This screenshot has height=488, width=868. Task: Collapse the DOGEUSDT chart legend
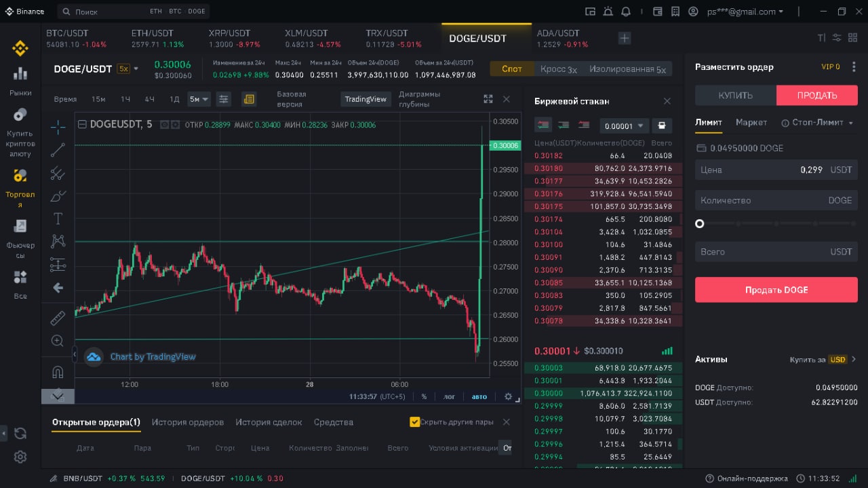tap(83, 124)
